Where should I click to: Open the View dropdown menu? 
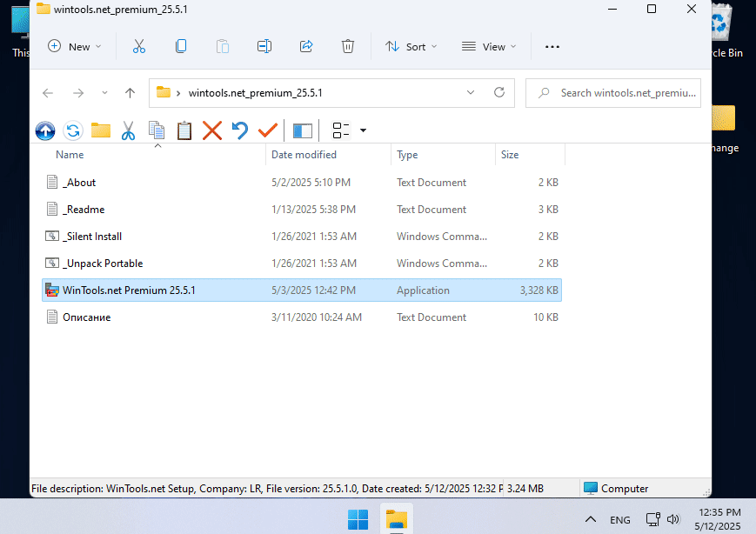489,46
